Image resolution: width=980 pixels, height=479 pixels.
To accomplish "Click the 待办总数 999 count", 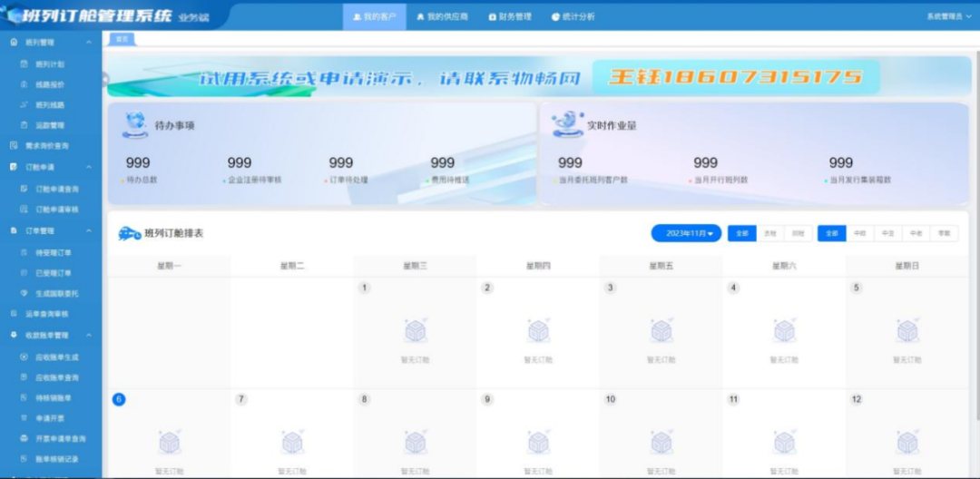I will click(138, 163).
